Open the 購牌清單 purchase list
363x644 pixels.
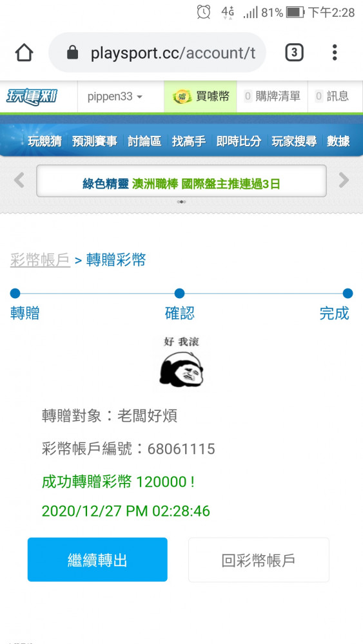272,97
